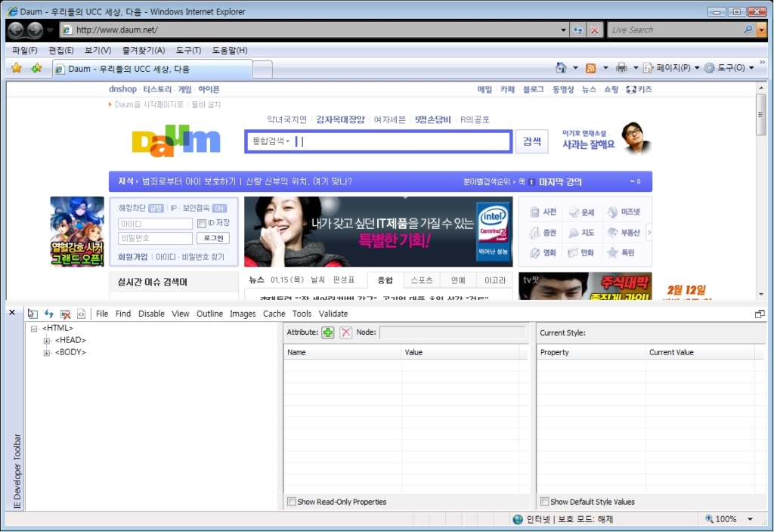The height and width of the screenshot is (532, 774).
Task: Click the Home icon in command bar
Action: [562, 67]
